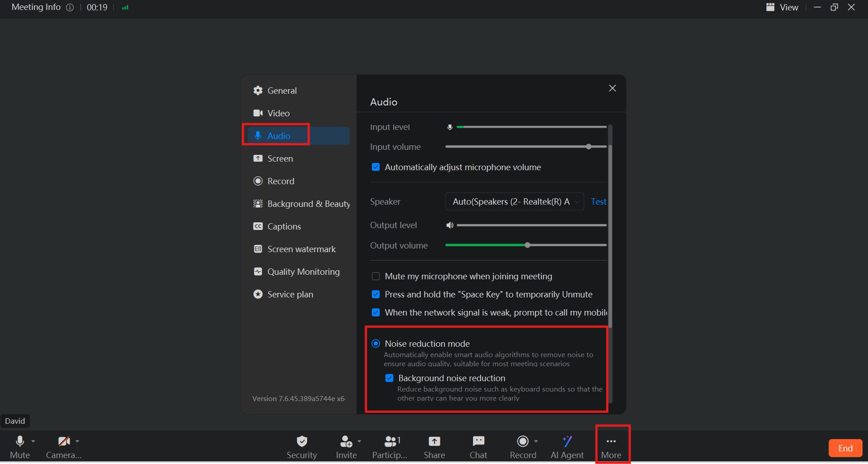868x464 pixels.
Task: Toggle Space Key temporary unmute option
Action: coord(376,294)
